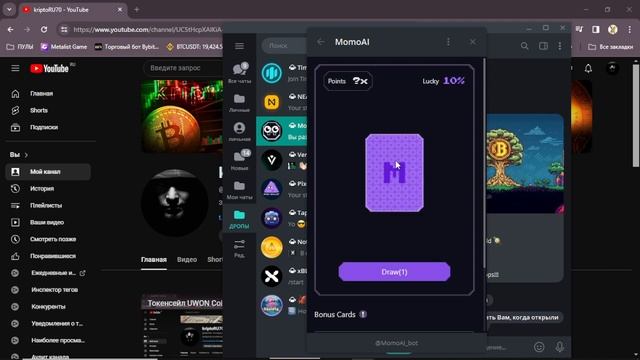
Task: Click the Draw(1) button in MomoAI
Action: [x=394, y=272]
